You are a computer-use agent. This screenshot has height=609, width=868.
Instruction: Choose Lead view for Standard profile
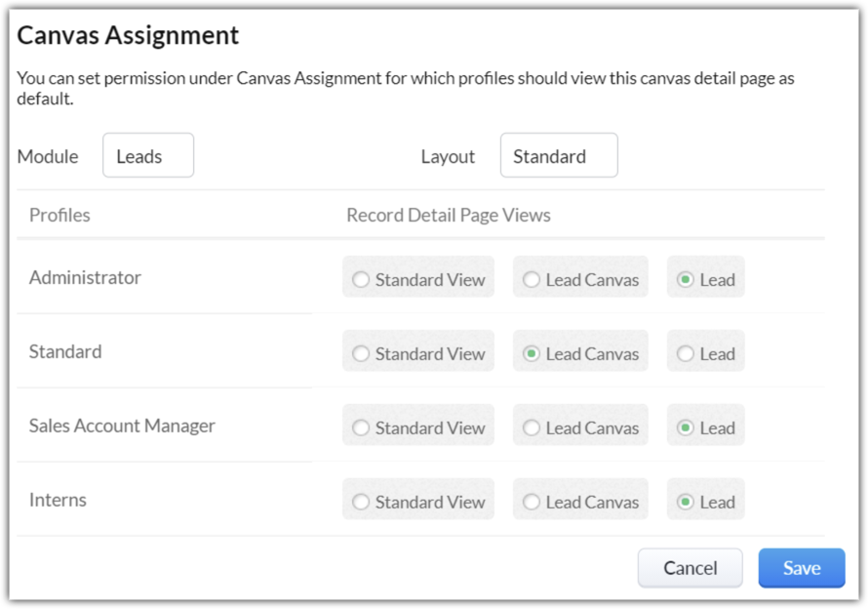(686, 354)
